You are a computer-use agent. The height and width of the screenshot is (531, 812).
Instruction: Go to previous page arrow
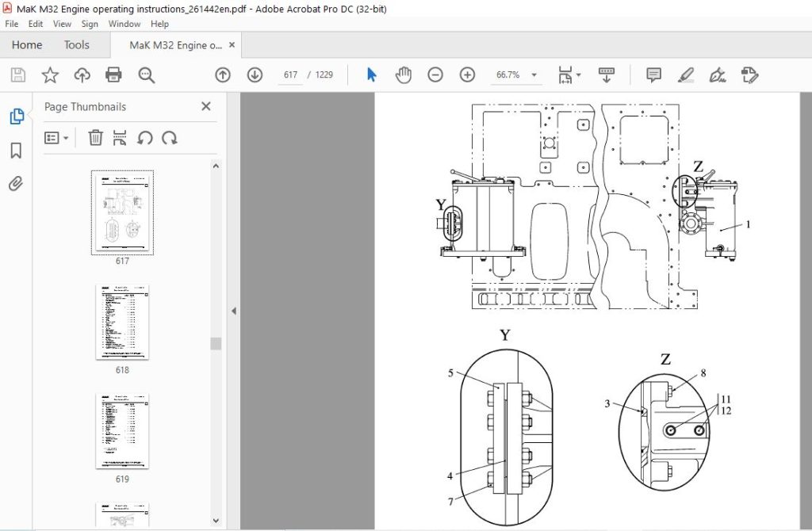[223, 75]
